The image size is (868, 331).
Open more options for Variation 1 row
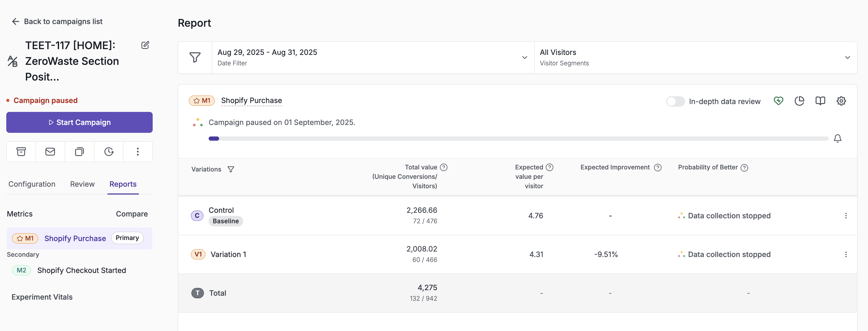click(x=846, y=254)
